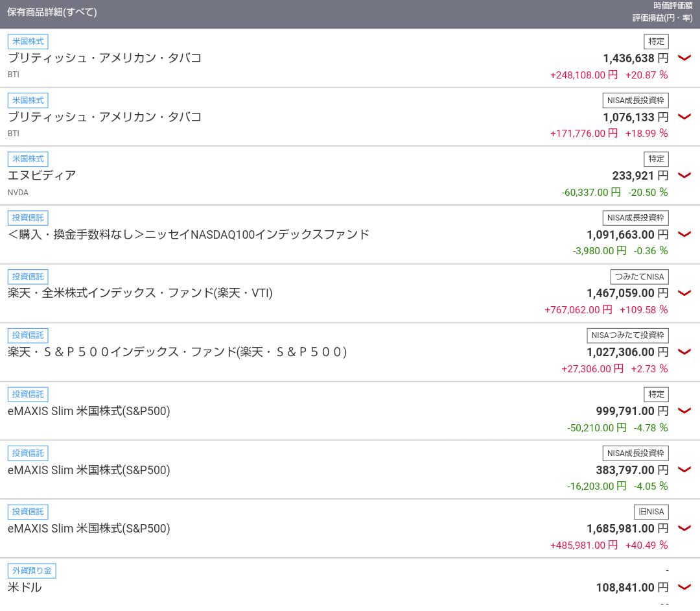Click the percentage -20.50 %
Viewport: 700px width, 611px height.
(648, 193)
